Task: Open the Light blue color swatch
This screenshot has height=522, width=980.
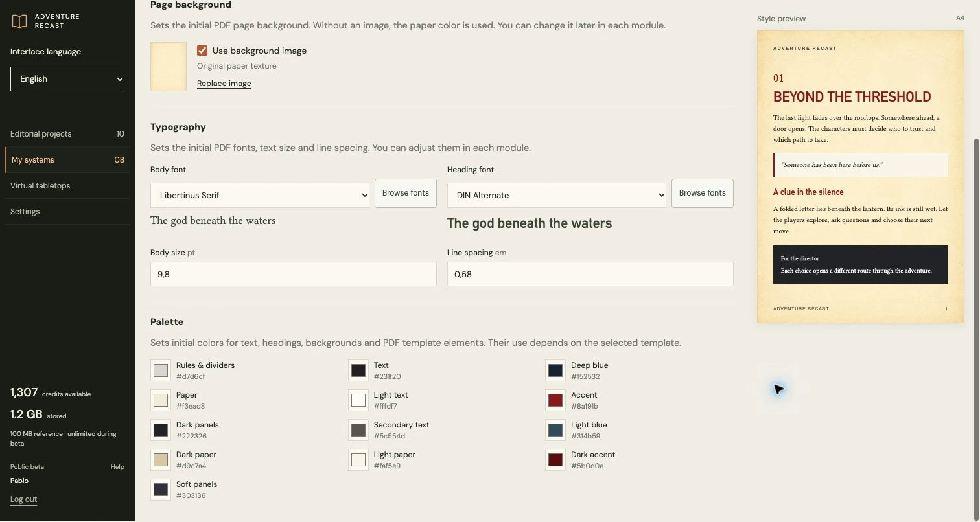Action: pyautogui.click(x=555, y=430)
